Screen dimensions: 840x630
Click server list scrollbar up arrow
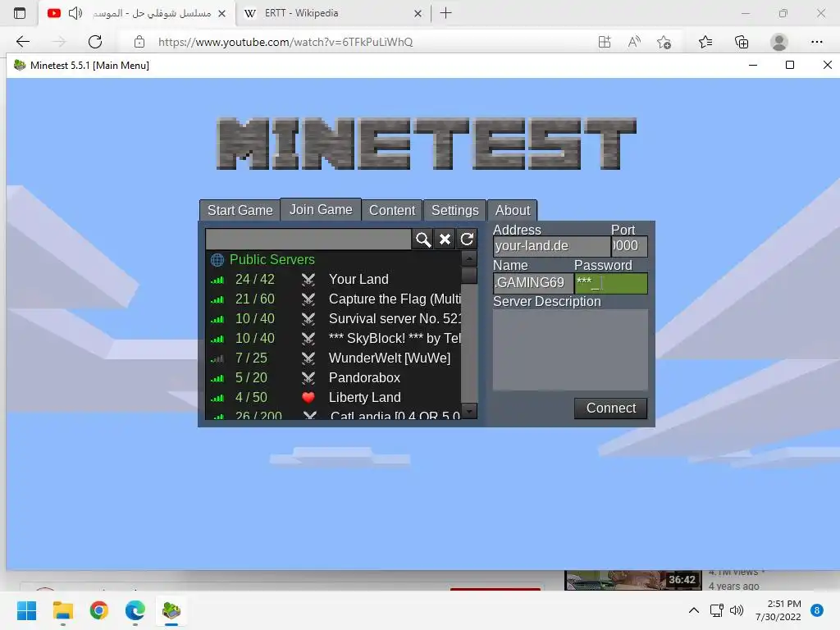click(x=469, y=258)
